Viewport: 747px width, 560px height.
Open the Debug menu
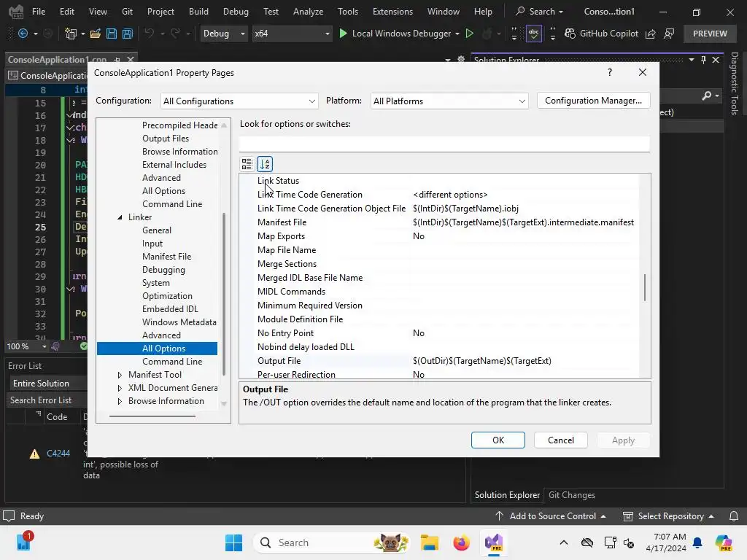click(236, 12)
